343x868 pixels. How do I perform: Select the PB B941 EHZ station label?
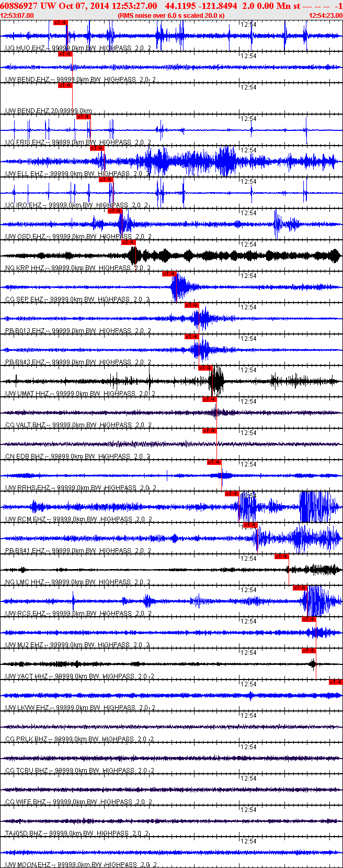78,551
